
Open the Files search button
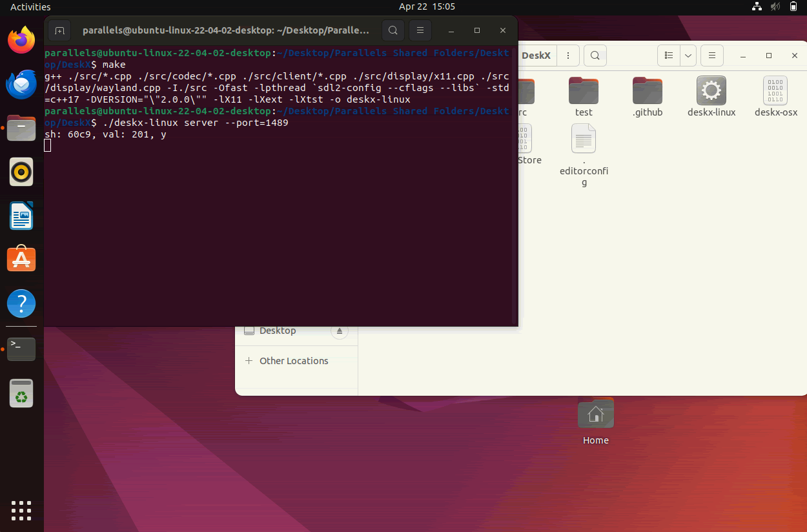click(595, 56)
